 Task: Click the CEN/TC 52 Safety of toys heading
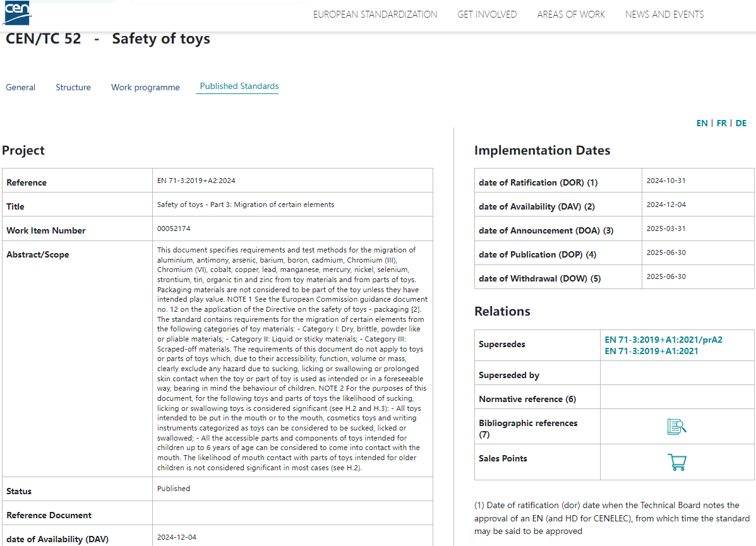tap(107, 39)
